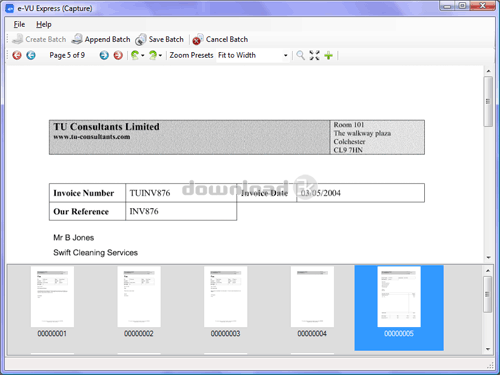This screenshot has width=500, height=375.
Task: Click the fit-to-screen arrows icon
Action: coord(314,55)
